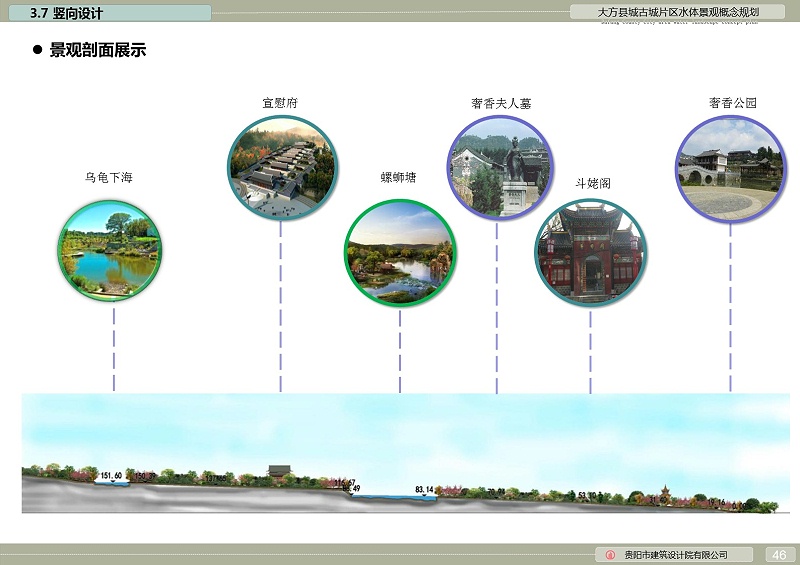Open the 宣慰府 aerial view circle image
The image size is (800, 565).
283,167
